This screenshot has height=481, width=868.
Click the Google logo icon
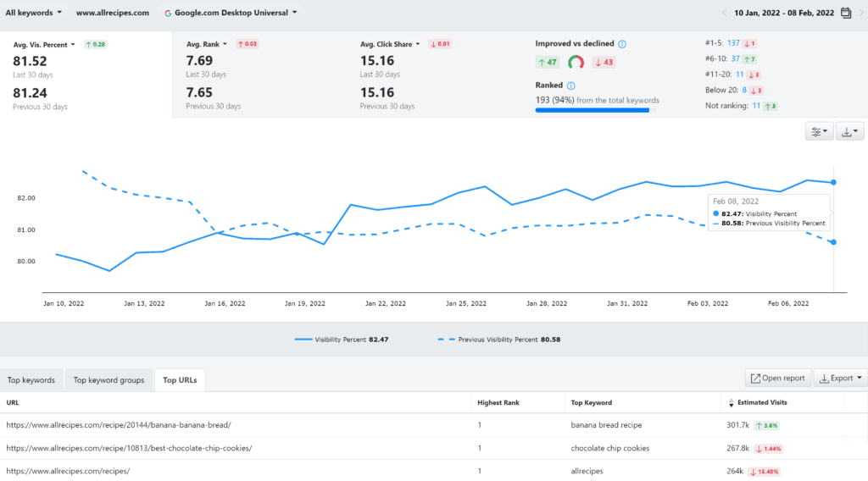click(168, 13)
